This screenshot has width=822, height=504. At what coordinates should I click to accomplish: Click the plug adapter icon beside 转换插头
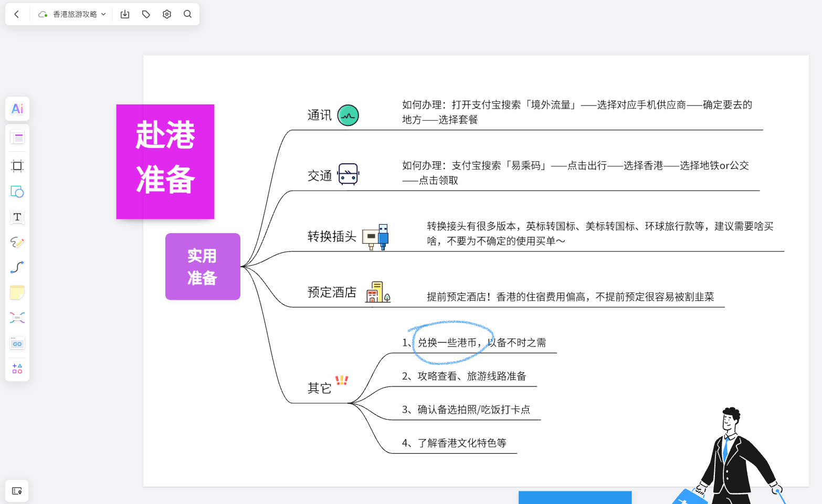[x=375, y=237]
